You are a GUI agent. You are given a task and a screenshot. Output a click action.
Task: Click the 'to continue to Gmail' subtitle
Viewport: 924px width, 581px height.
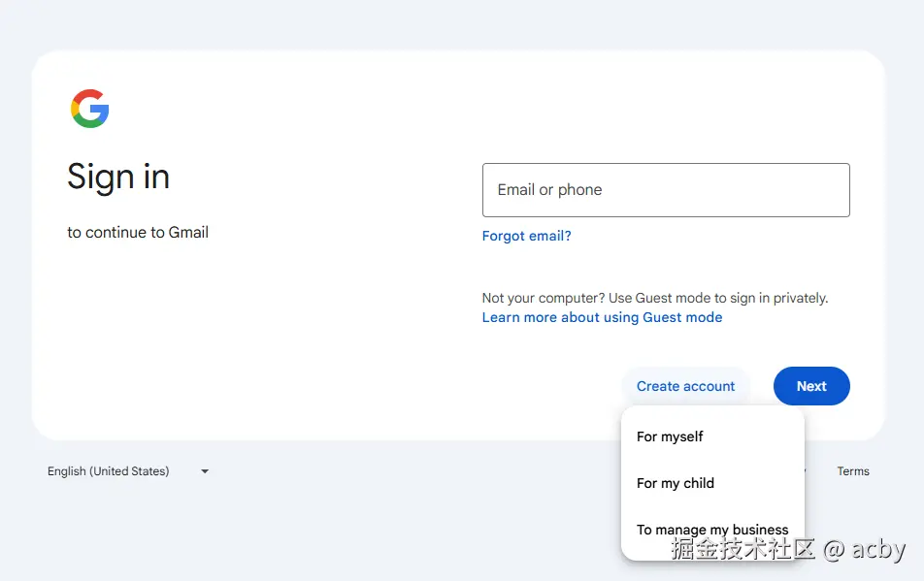click(x=138, y=233)
